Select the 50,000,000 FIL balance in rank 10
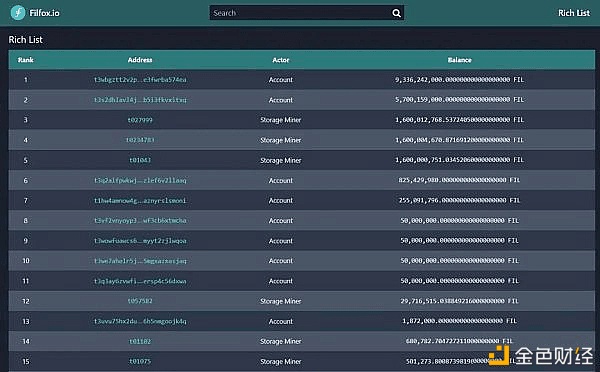 coord(460,261)
